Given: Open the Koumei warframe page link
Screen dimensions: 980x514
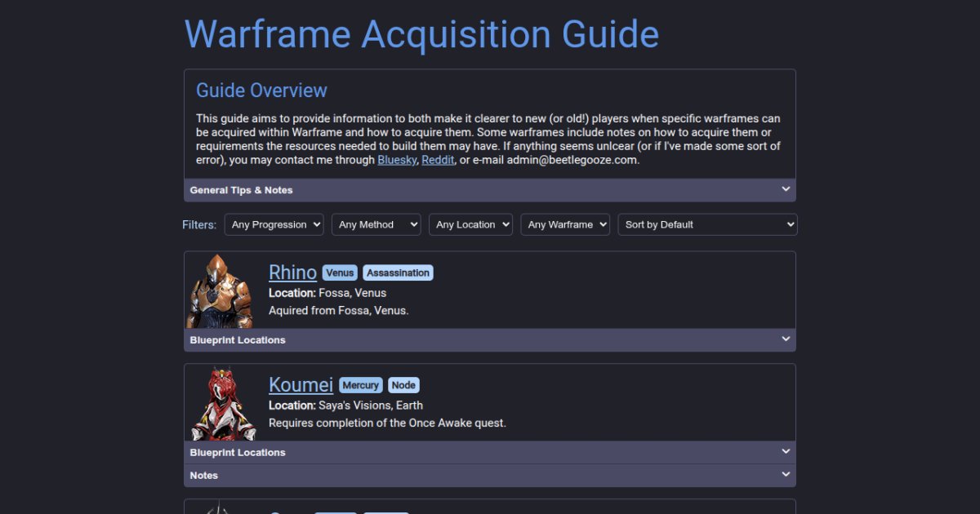Looking at the screenshot, I should pos(301,384).
